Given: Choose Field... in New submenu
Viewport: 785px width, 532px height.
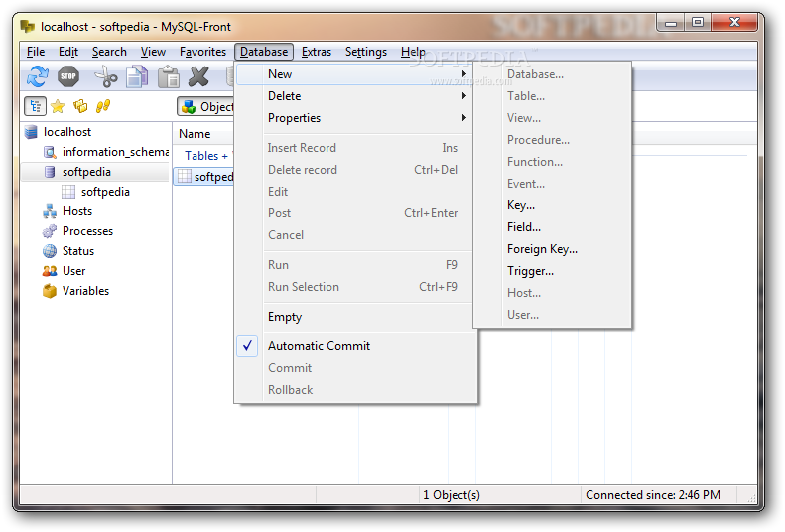Looking at the screenshot, I should click(x=552, y=227).
